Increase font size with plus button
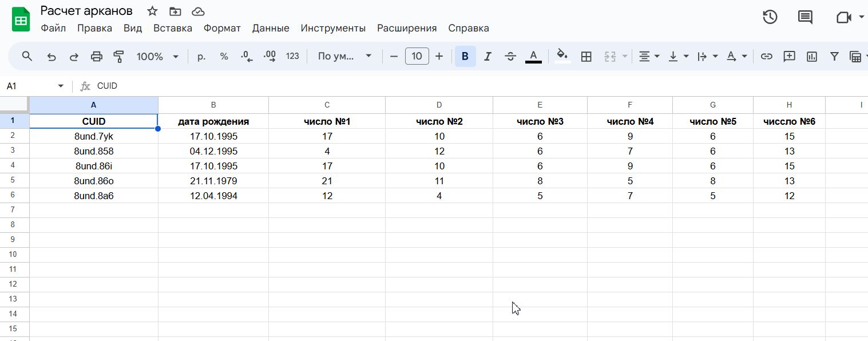Screen dimensions: 868x341 [439, 56]
